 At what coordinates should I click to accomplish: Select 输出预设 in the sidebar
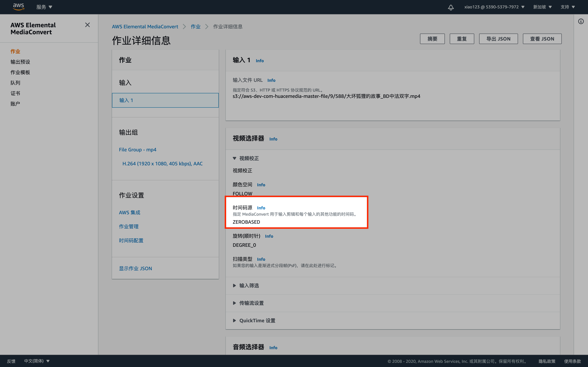pyautogui.click(x=20, y=62)
